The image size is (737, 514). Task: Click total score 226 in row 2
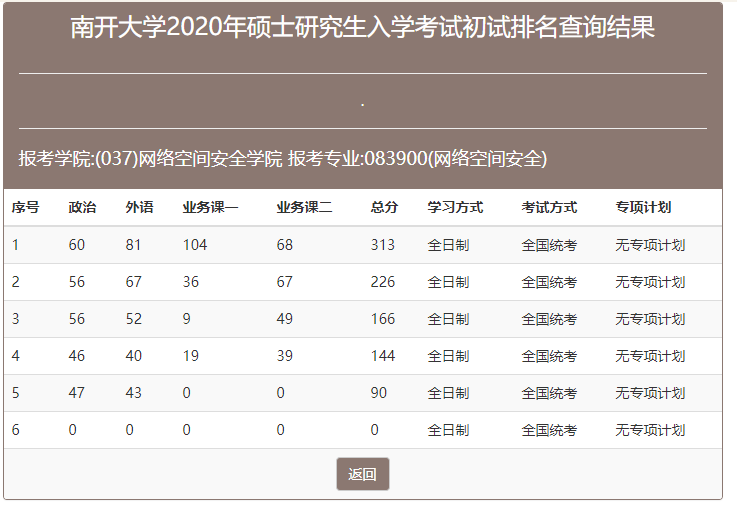(x=383, y=282)
